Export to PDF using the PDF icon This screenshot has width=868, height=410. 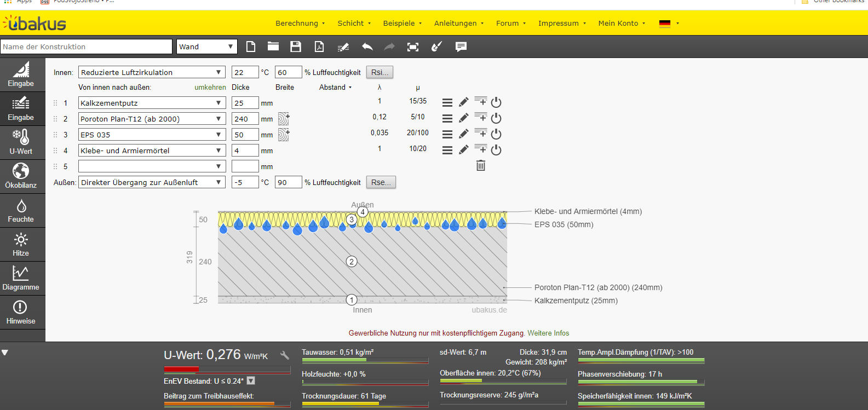pos(319,47)
